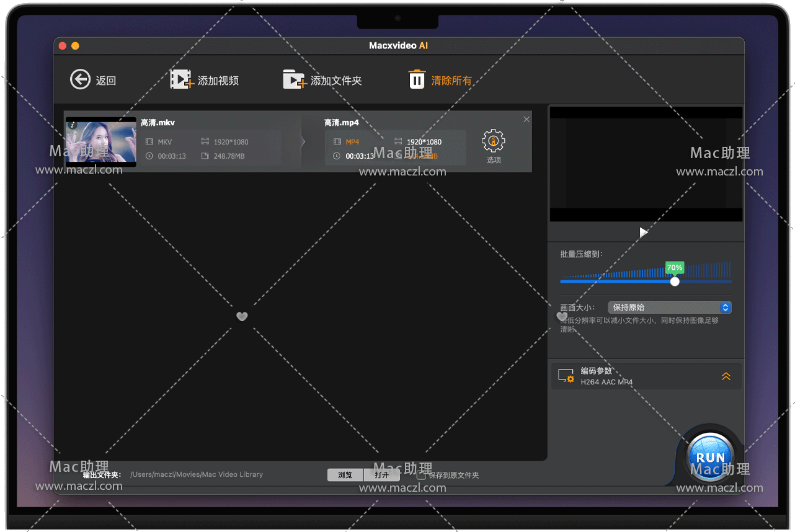
Task: Click the 高清.mp4 output file name
Action: tap(341, 123)
